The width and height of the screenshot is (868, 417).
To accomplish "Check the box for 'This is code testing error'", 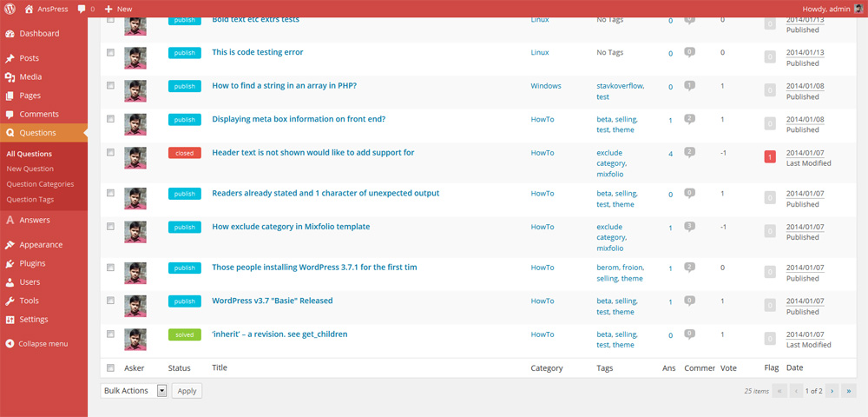I will coord(110,52).
